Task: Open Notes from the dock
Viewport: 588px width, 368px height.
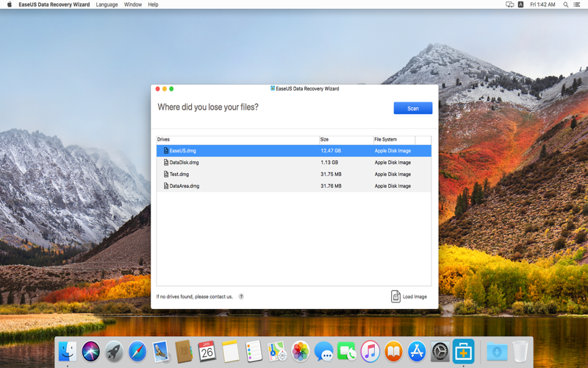Action: click(230, 351)
